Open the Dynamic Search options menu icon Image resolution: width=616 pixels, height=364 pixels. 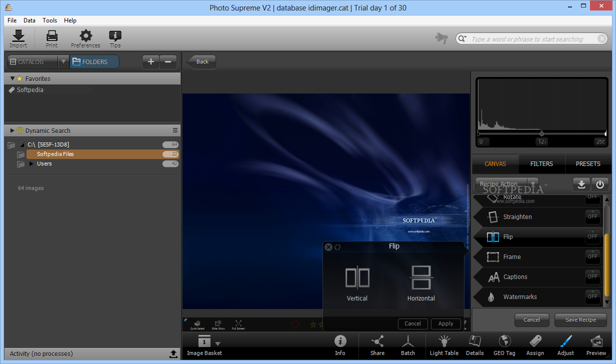pyautogui.click(x=175, y=130)
